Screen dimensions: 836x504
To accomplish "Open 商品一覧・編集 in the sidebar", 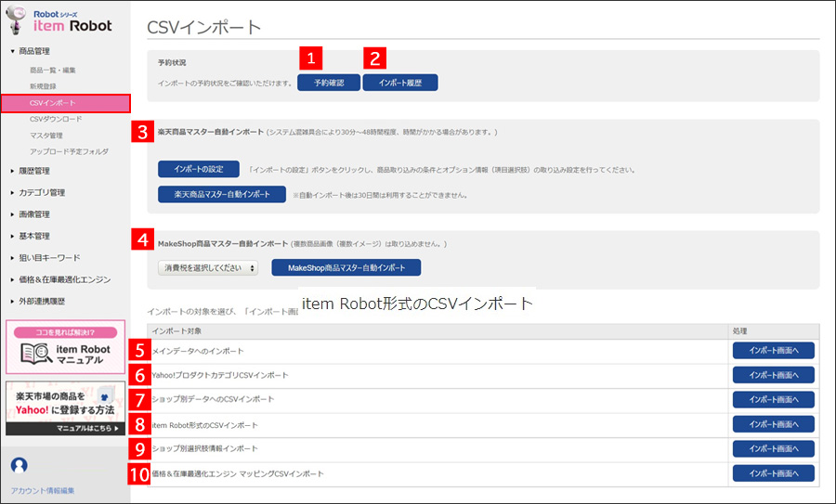I will tap(53, 71).
